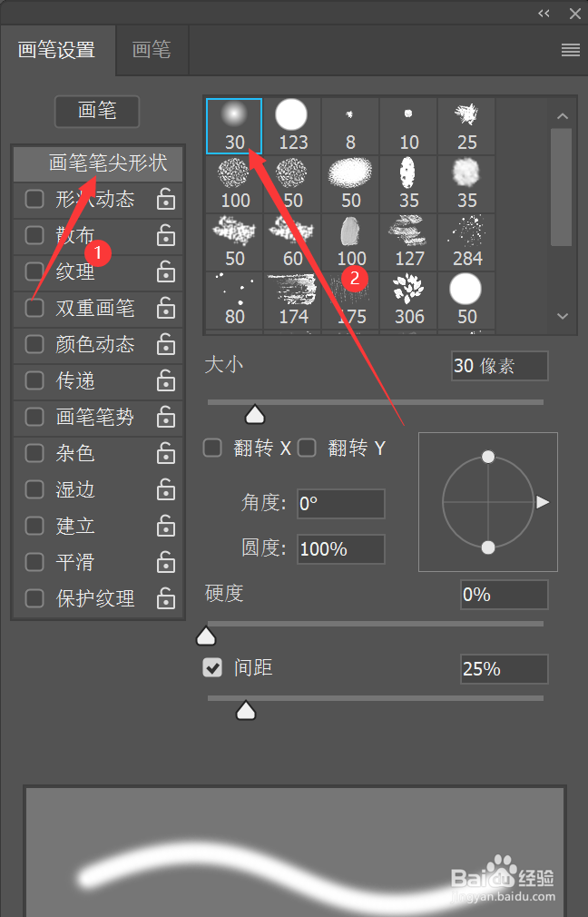Image resolution: width=588 pixels, height=917 pixels.
Task: Select 画笔笔尖形状 in the left list
Action: [x=98, y=163]
